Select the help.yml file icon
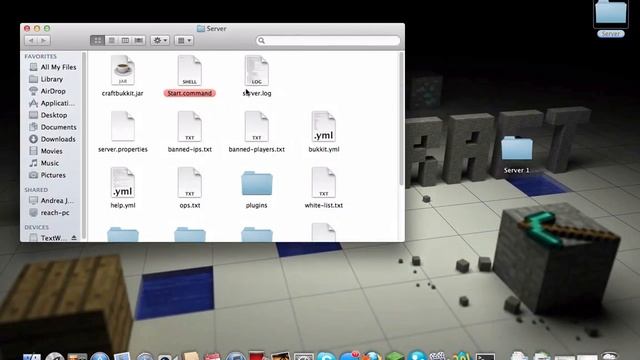Screen dimensions: 640x360 tap(122, 182)
